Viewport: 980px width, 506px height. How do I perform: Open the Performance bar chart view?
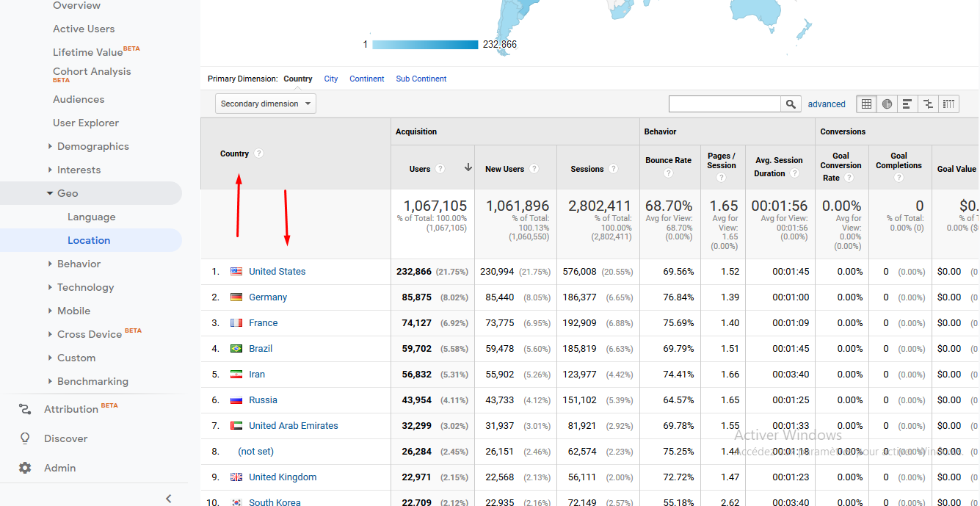907,104
